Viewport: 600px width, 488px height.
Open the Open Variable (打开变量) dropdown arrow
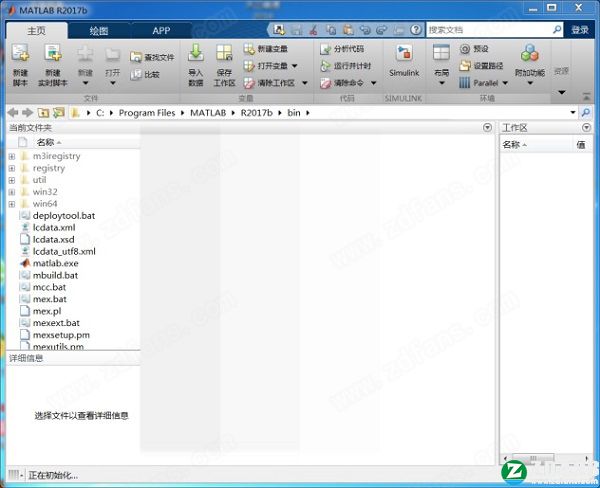295,66
